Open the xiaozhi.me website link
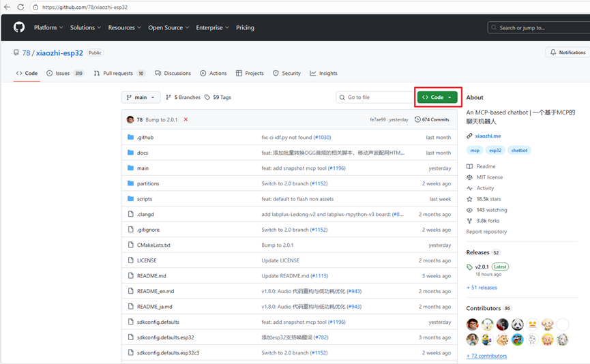 (x=488, y=136)
